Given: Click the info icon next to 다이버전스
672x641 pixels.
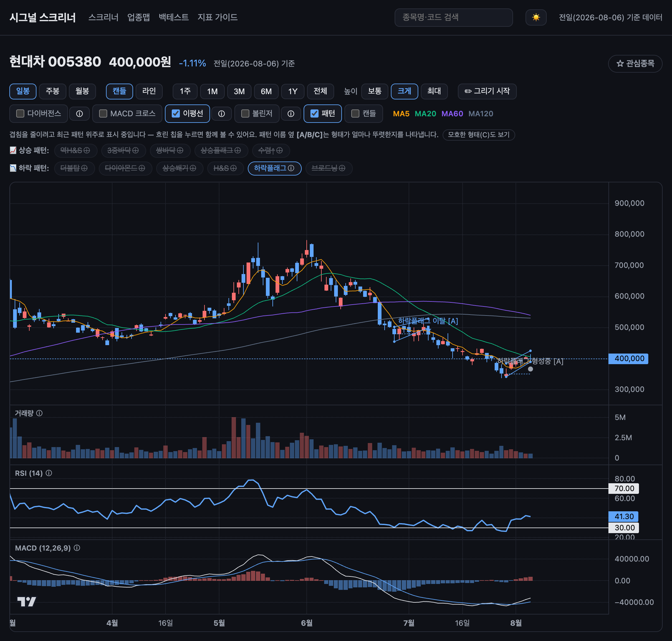Looking at the screenshot, I should (79, 114).
